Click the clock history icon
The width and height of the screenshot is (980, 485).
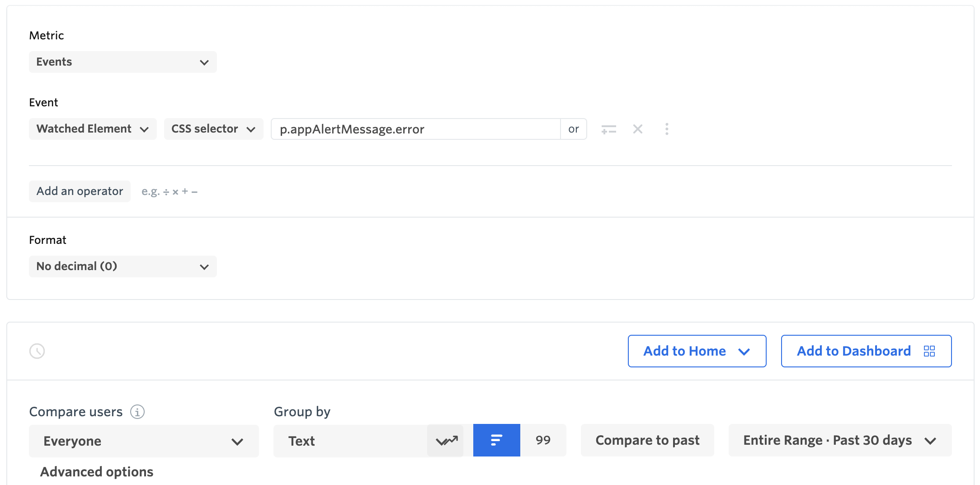(37, 351)
